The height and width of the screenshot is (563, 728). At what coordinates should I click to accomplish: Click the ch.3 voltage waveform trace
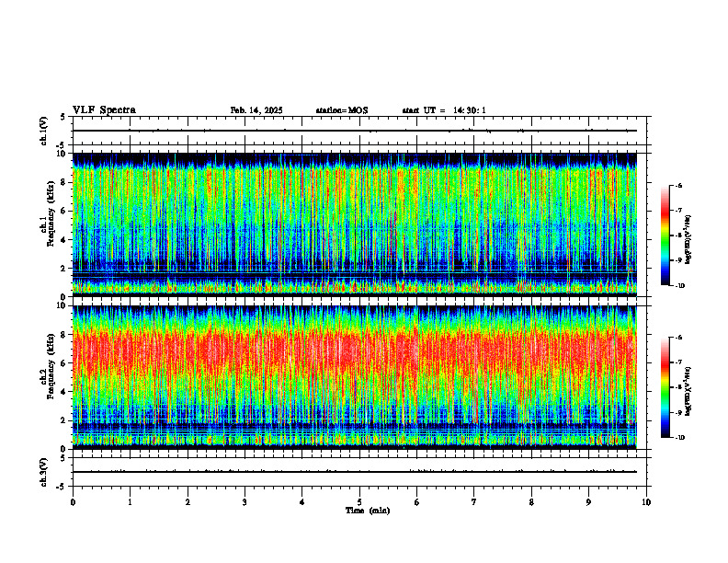354,472
